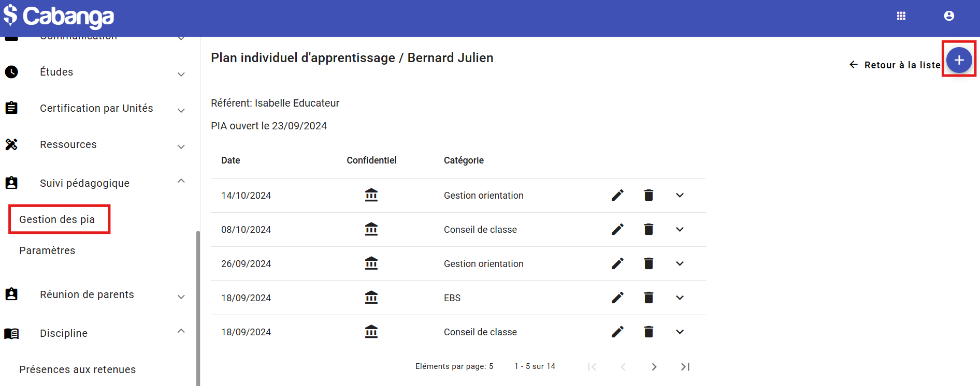Edit the 18/09/2024 Conseil de classe entry
The height and width of the screenshot is (386, 980).
(x=617, y=332)
